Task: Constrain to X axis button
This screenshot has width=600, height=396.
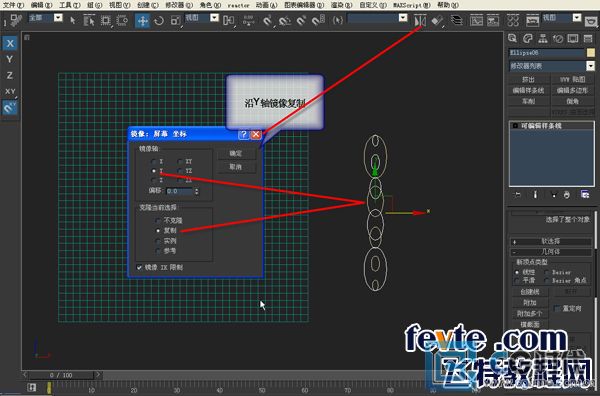Action: 10,43
